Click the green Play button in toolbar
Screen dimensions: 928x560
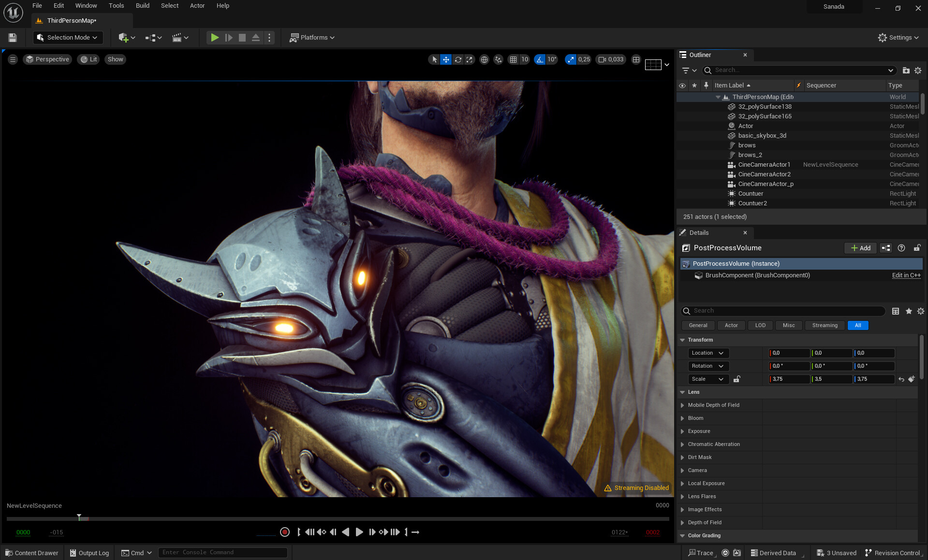tap(215, 38)
